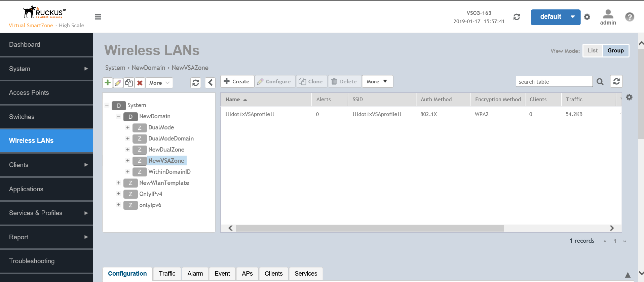Click the Create WLAN button
This screenshot has height=282, width=644.
coord(237,81)
